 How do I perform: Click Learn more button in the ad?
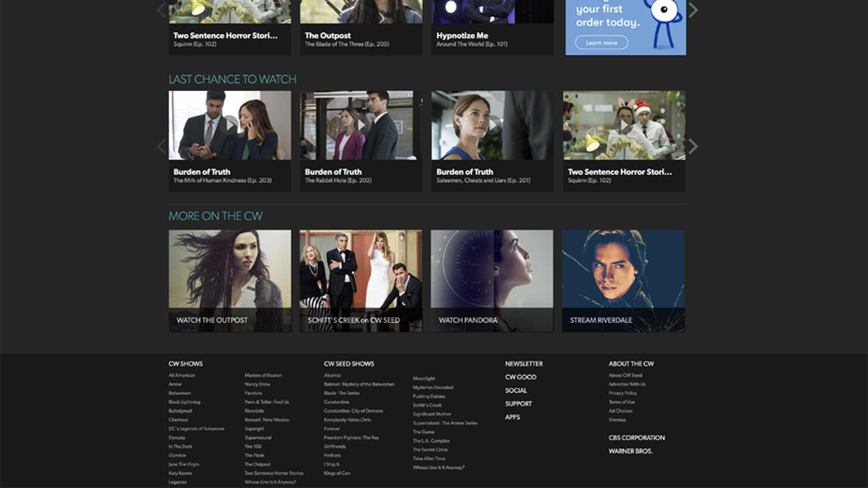coord(601,42)
